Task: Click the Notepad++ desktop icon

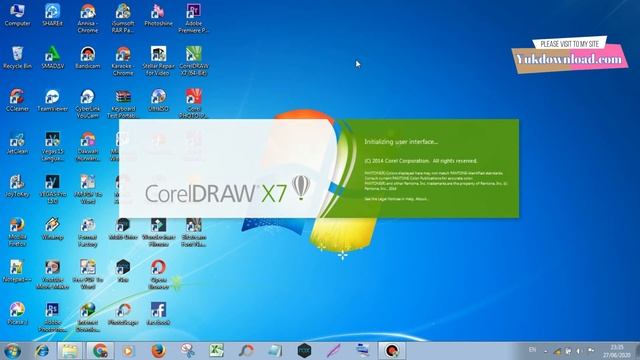Action: (17, 271)
